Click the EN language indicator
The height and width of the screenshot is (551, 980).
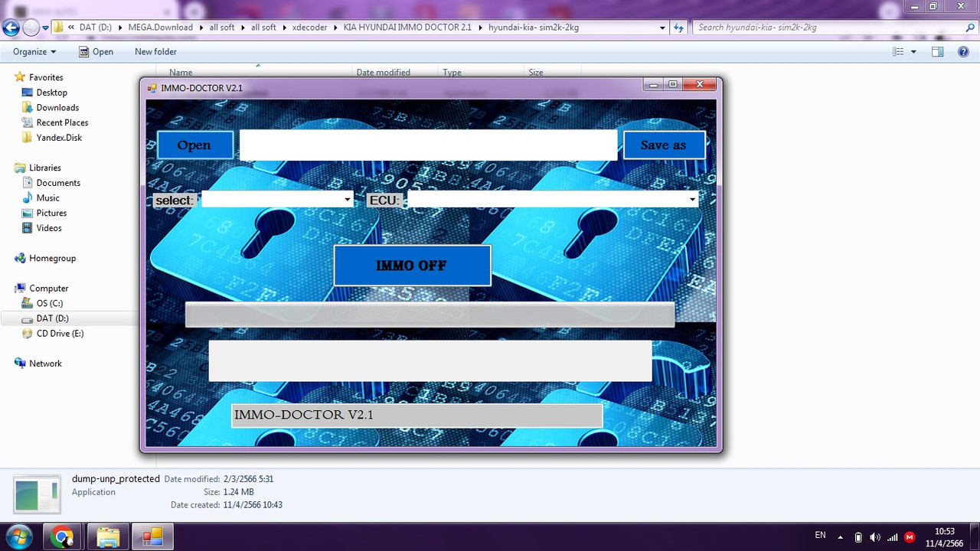coord(820,536)
